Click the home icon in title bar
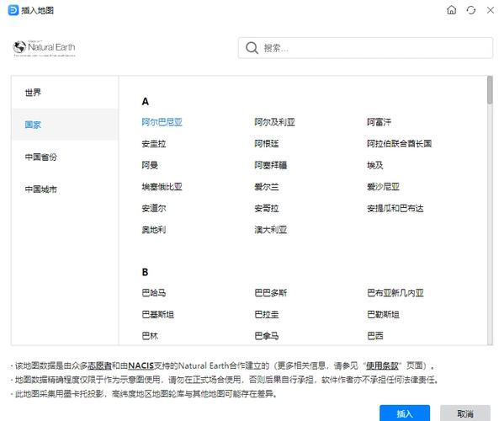Image resolution: width=504 pixels, height=421 pixels. pyautogui.click(x=451, y=10)
